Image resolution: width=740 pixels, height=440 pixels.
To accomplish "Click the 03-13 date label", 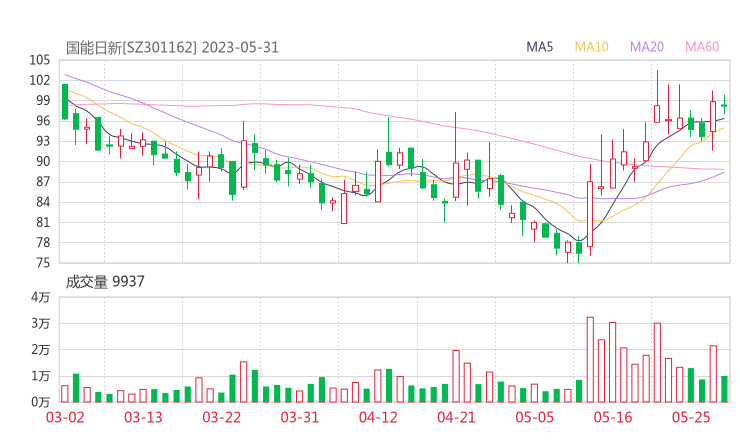I will point(143,417).
